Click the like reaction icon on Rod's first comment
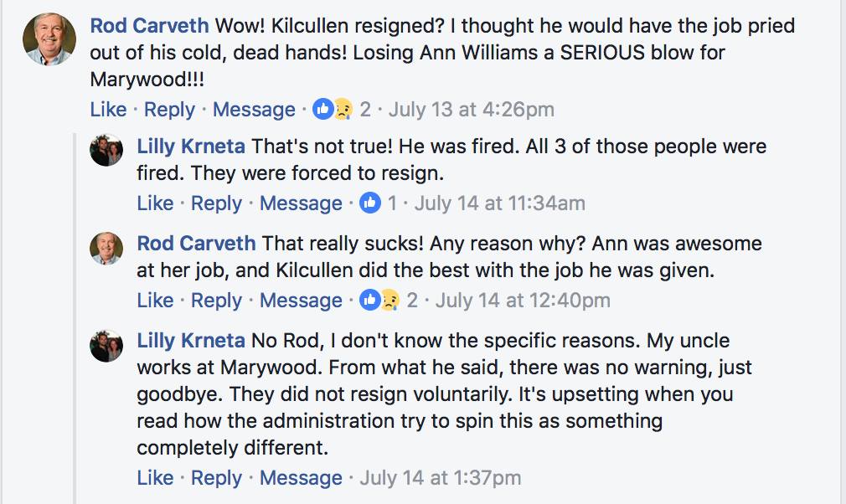846x504 pixels. point(323,109)
